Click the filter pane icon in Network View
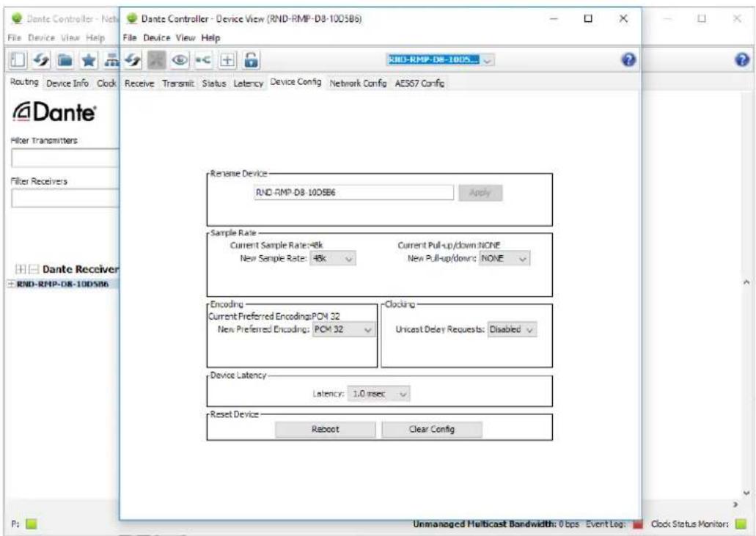756x536 pixels. (18, 60)
